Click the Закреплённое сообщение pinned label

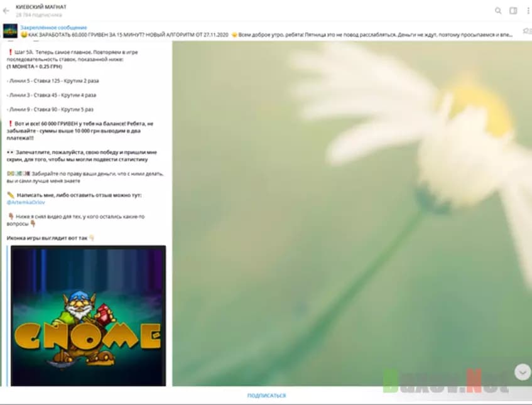tap(53, 28)
